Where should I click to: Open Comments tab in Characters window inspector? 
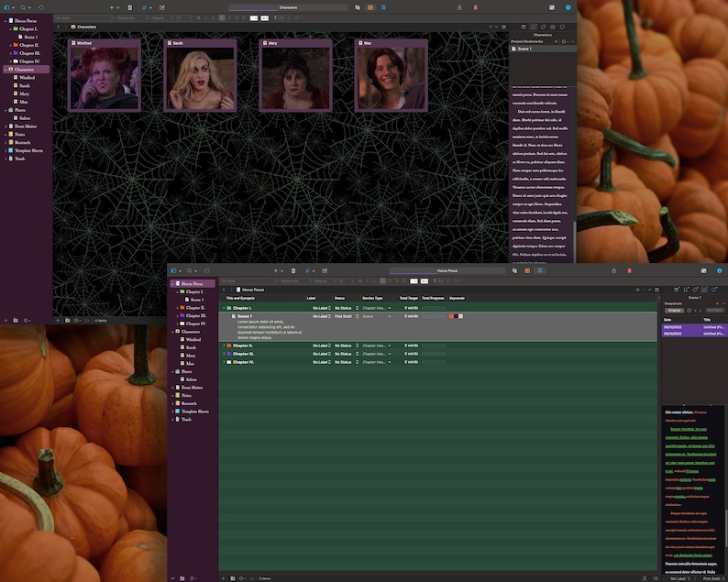pos(562,27)
